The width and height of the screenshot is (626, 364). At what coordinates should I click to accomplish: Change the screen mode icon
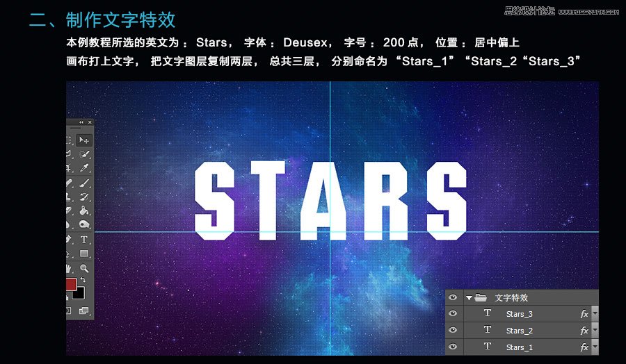click(84, 311)
